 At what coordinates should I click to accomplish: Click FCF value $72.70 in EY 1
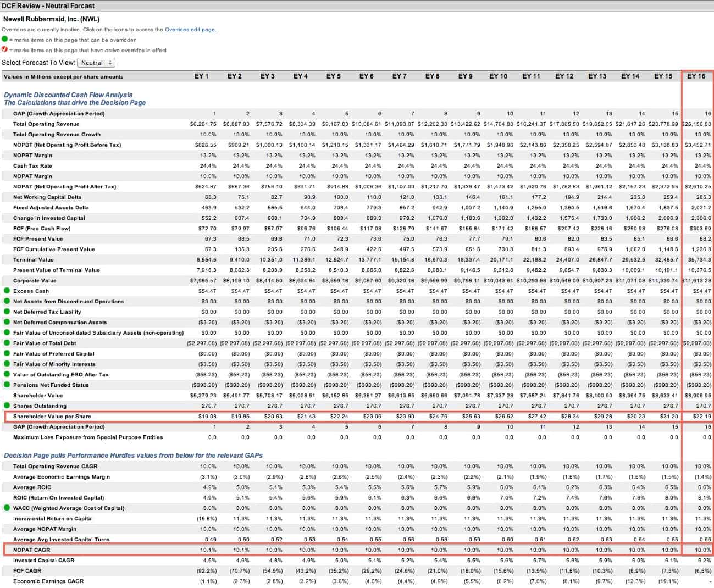(x=207, y=229)
